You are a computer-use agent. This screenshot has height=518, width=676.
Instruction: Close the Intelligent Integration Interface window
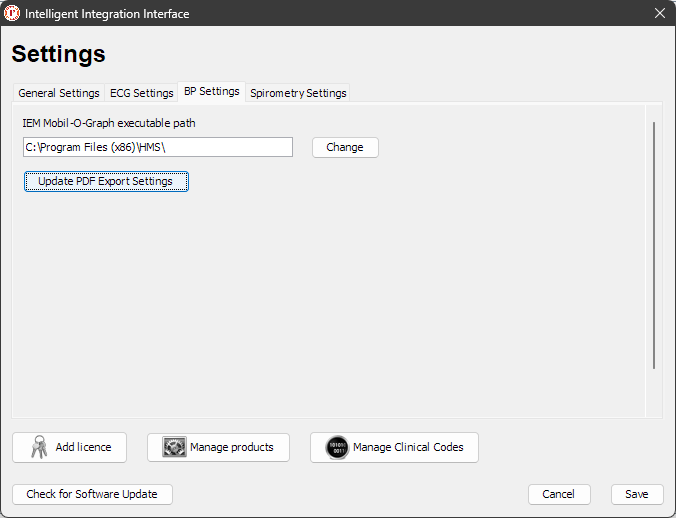click(659, 14)
